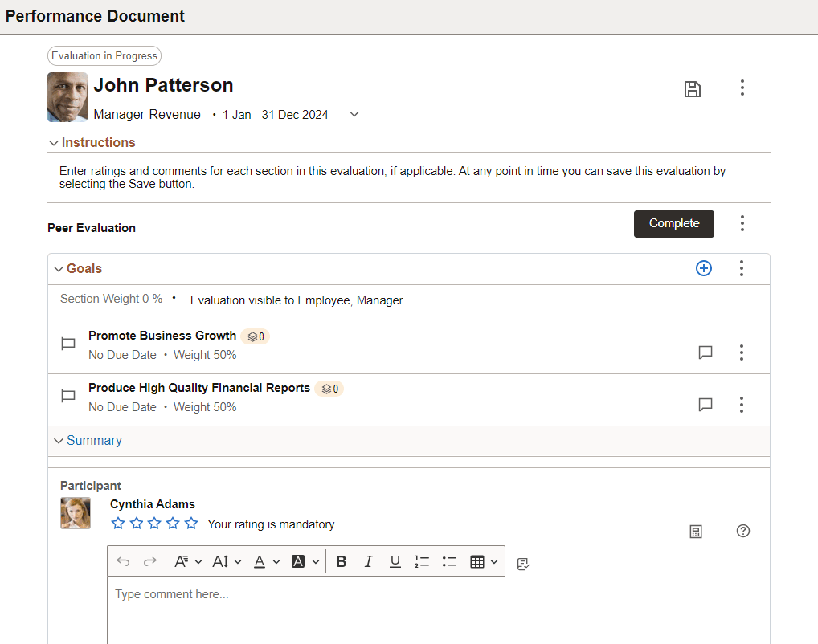Open the review period dropdown next to dates
This screenshot has width=818, height=644.
point(354,114)
